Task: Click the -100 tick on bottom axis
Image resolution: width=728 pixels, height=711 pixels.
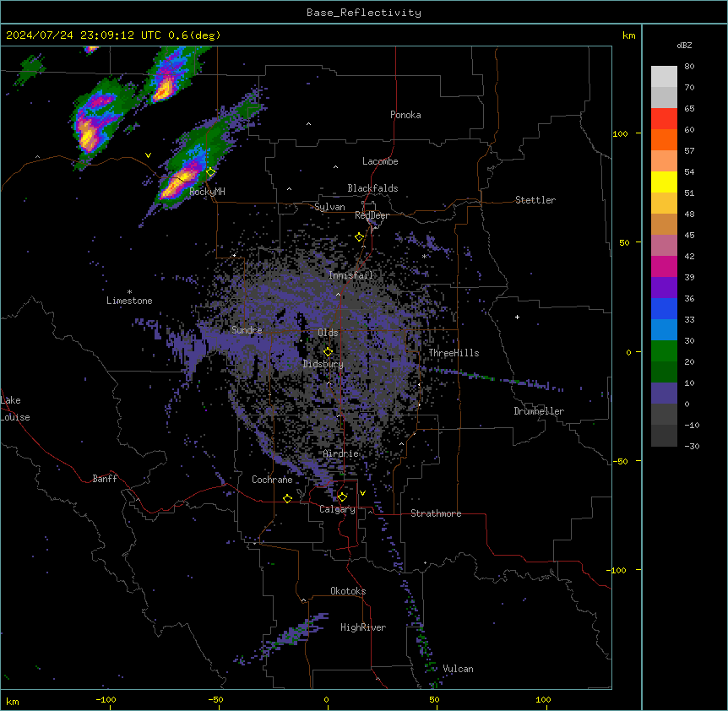Action: [x=106, y=699]
